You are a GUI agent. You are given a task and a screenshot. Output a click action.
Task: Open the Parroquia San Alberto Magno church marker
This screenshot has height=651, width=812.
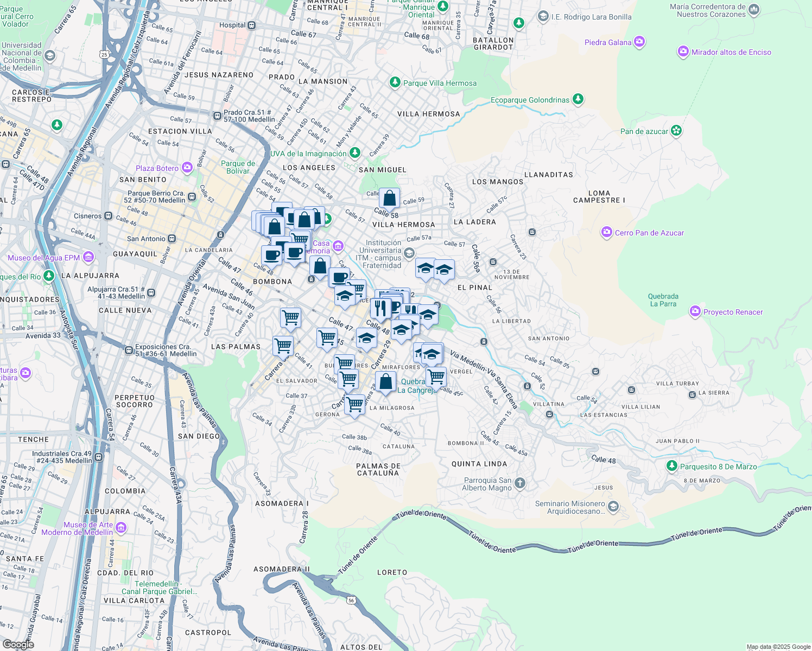pyautogui.click(x=519, y=482)
